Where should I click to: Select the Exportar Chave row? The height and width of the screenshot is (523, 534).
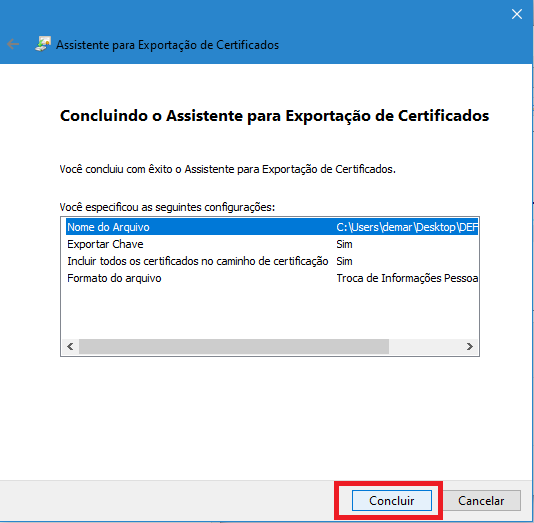(272, 244)
